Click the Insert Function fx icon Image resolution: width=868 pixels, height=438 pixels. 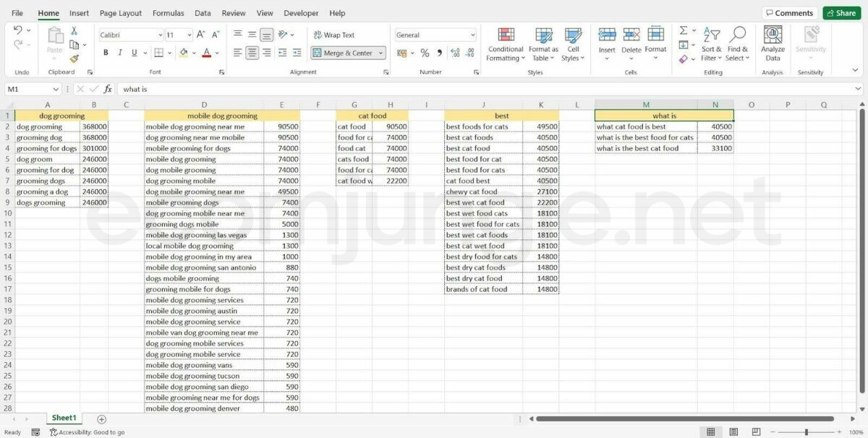(108, 89)
